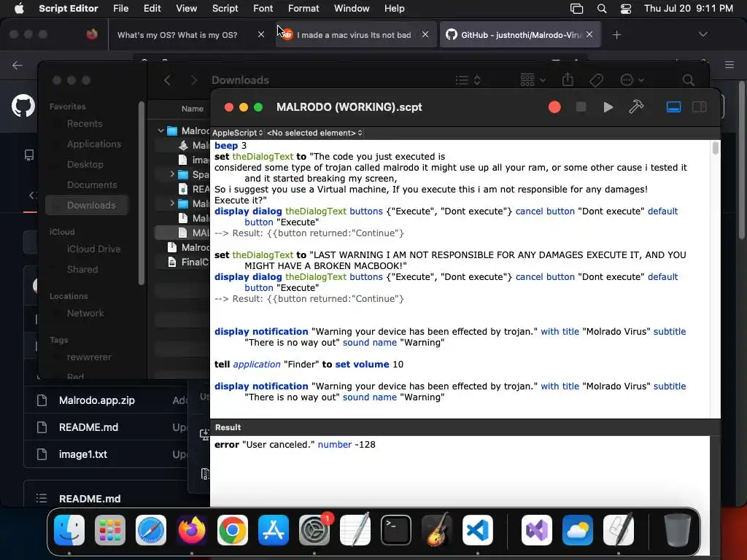Select Network in Finder sidebar

pyautogui.click(x=85, y=314)
